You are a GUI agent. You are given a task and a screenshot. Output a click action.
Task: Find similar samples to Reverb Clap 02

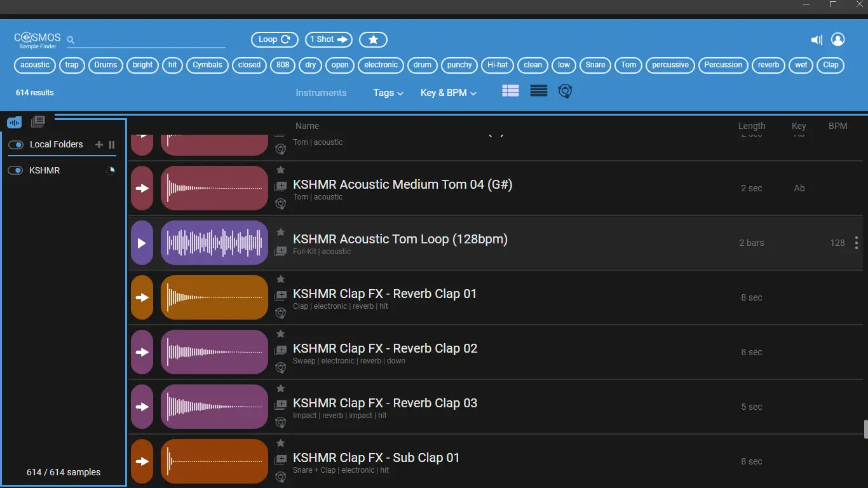(280, 368)
